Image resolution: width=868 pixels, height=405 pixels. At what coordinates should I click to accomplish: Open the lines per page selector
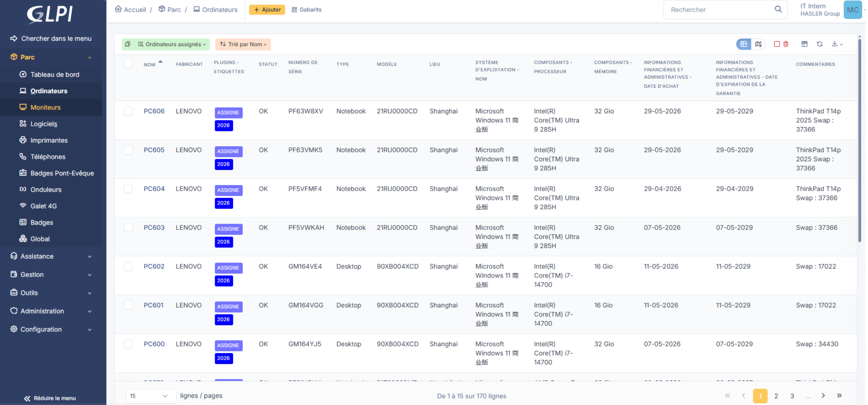tap(150, 396)
